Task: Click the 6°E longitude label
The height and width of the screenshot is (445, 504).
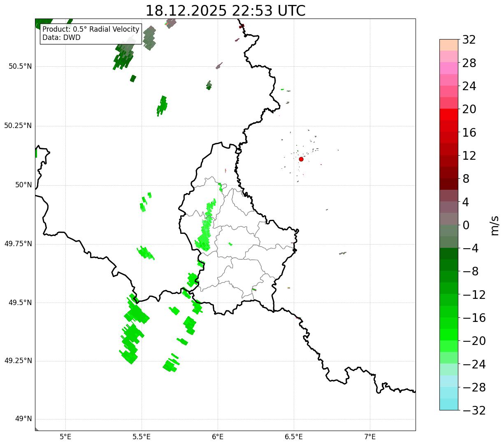Action: tap(218, 437)
